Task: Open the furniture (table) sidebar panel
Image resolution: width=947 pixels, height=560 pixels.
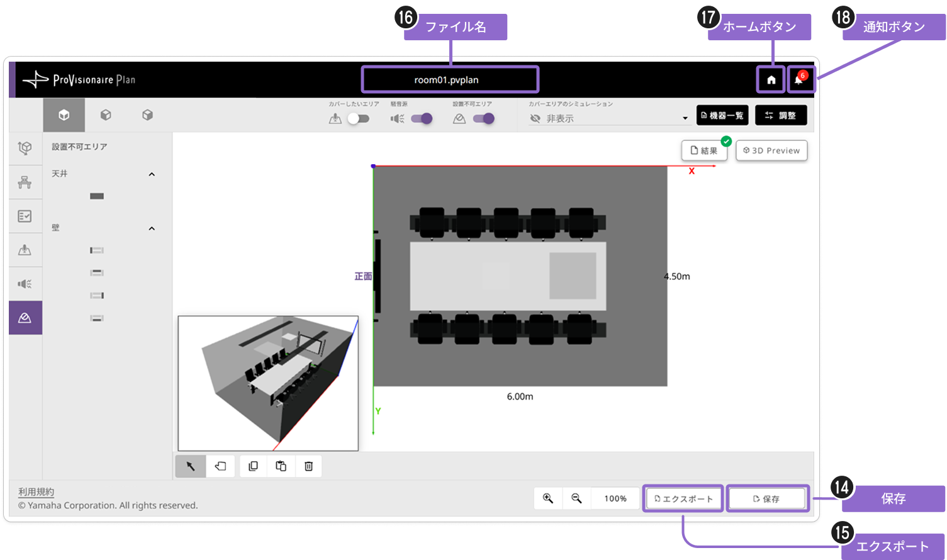Action: point(25,182)
